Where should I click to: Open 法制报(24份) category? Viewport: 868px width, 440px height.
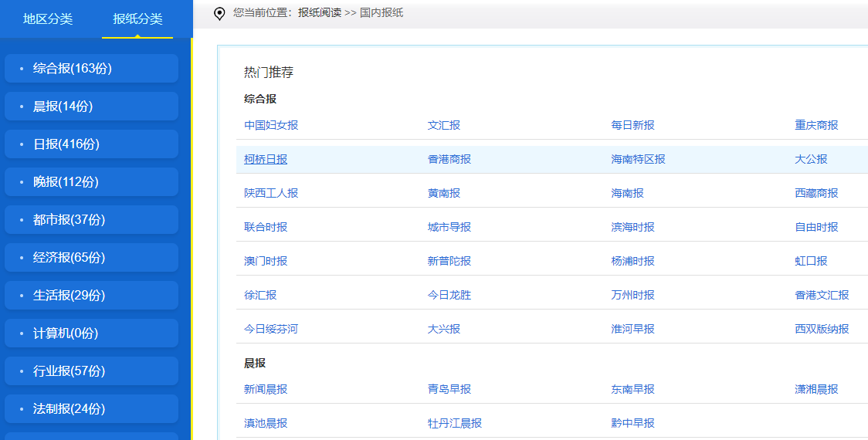pyautogui.click(x=91, y=408)
